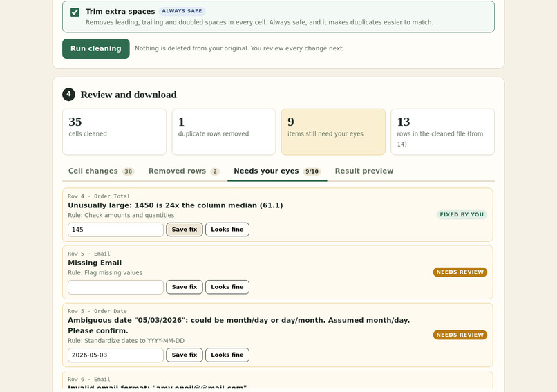Click the NEEDS REVIEW badge for Order Date
557x392 pixels.
click(x=460, y=335)
